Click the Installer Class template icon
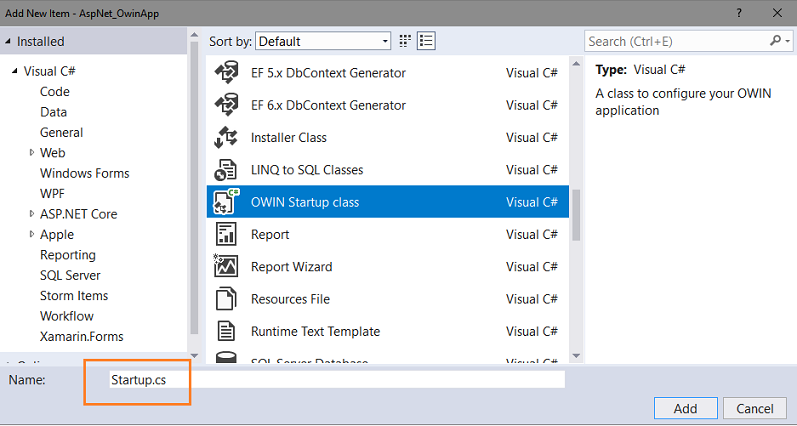The height and width of the screenshot is (426, 797). (227, 138)
